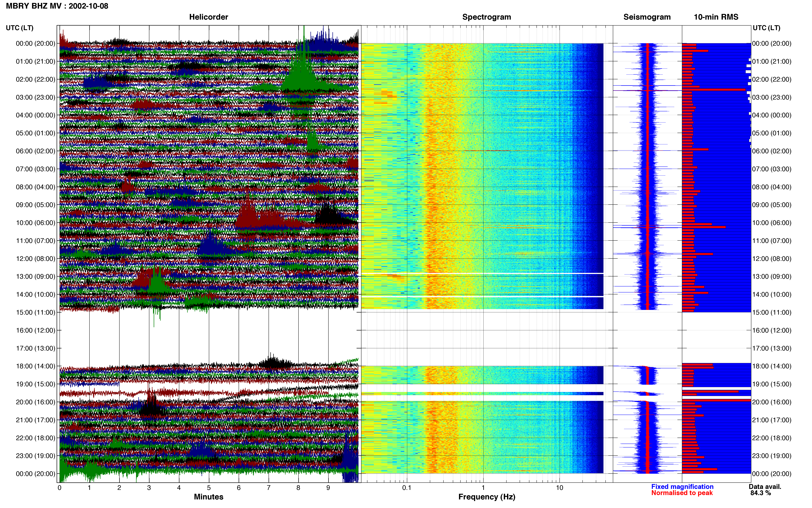812x508 pixels.
Task: Click the 84.3 % availability value
Action: 761,493
